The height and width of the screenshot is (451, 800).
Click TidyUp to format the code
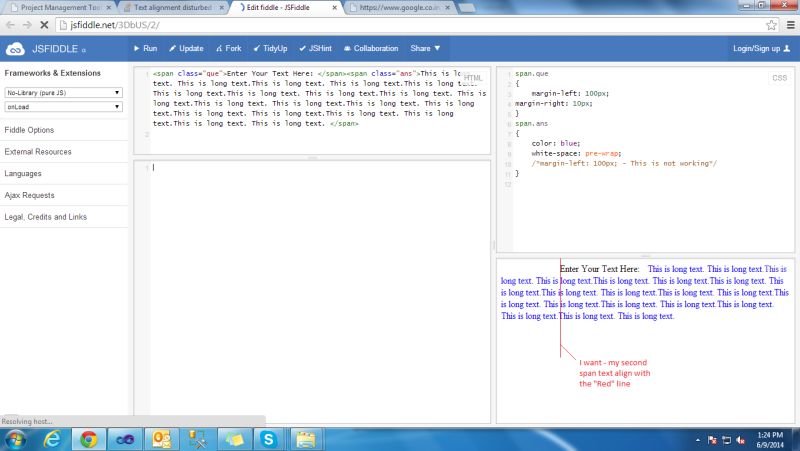click(270, 48)
